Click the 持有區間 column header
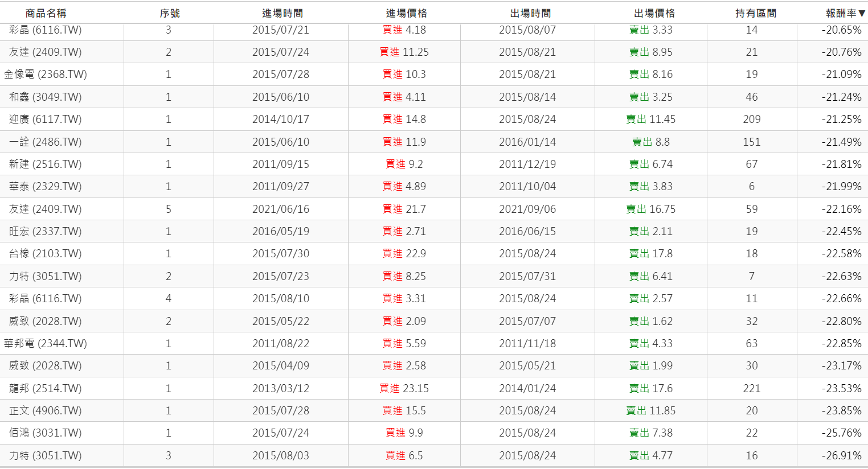This screenshot has height=469, width=868. (755, 13)
